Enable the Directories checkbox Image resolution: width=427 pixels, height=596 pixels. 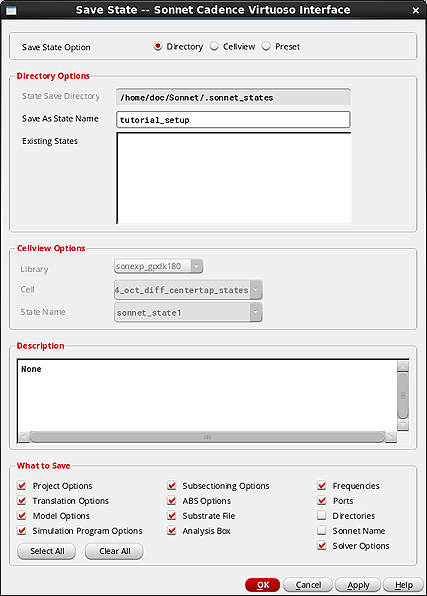[x=322, y=515]
